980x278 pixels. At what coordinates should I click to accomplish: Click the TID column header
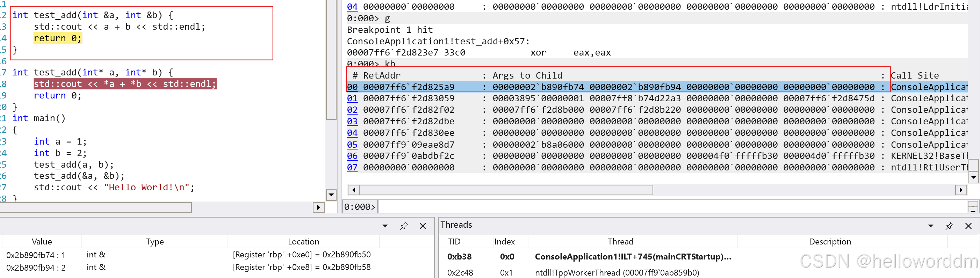tap(454, 241)
